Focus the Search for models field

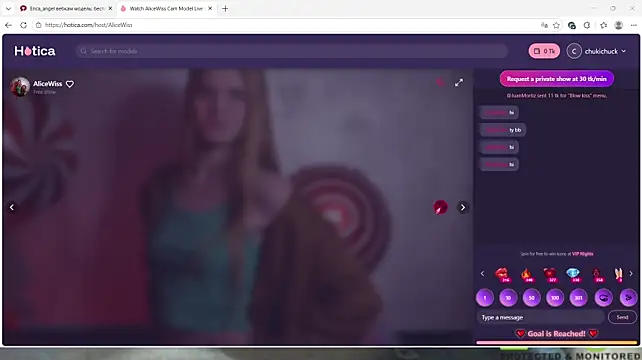pyautogui.click(x=292, y=51)
